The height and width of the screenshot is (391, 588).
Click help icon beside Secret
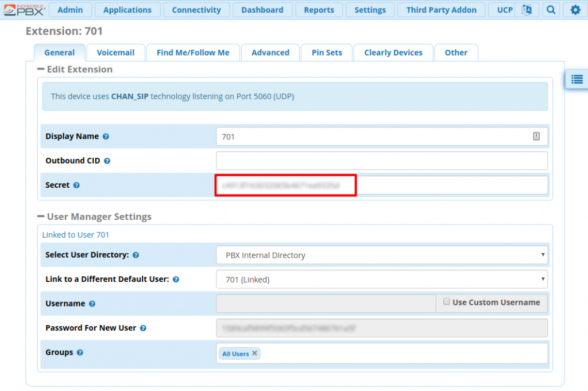pos(76,185)
